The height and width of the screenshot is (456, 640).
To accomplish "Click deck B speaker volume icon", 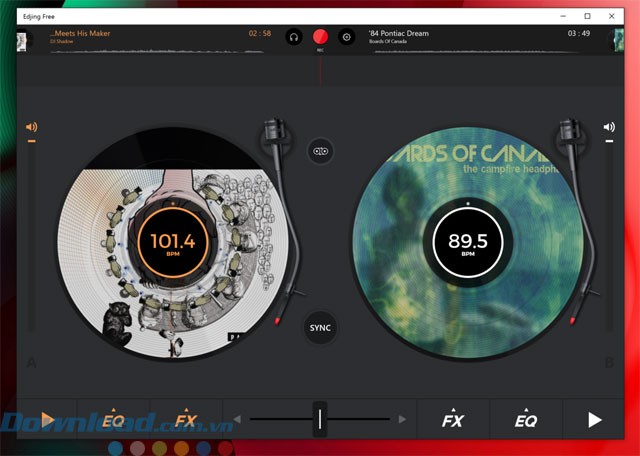I will [609, 127].
